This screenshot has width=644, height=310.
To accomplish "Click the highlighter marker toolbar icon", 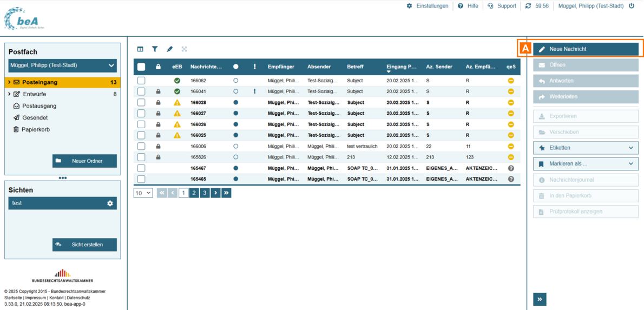I will click(169, 49).
